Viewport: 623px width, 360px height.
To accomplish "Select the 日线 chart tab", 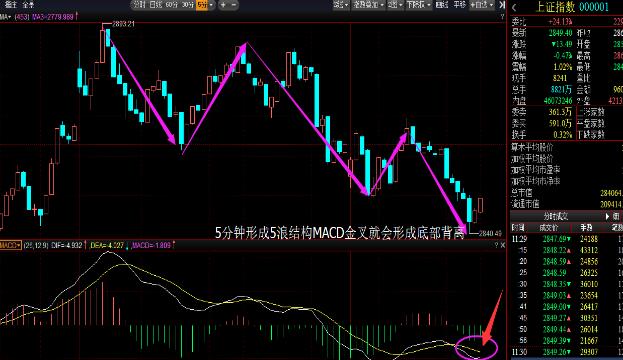I will click(x=155, y=5).
